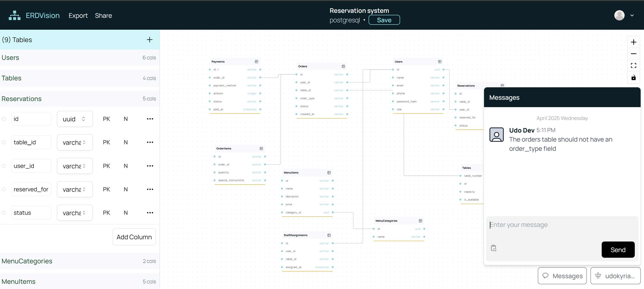This screenshot has height=289, width=644.
Task: Open type dropdown for reserved_for column
Action: point(75,189)
